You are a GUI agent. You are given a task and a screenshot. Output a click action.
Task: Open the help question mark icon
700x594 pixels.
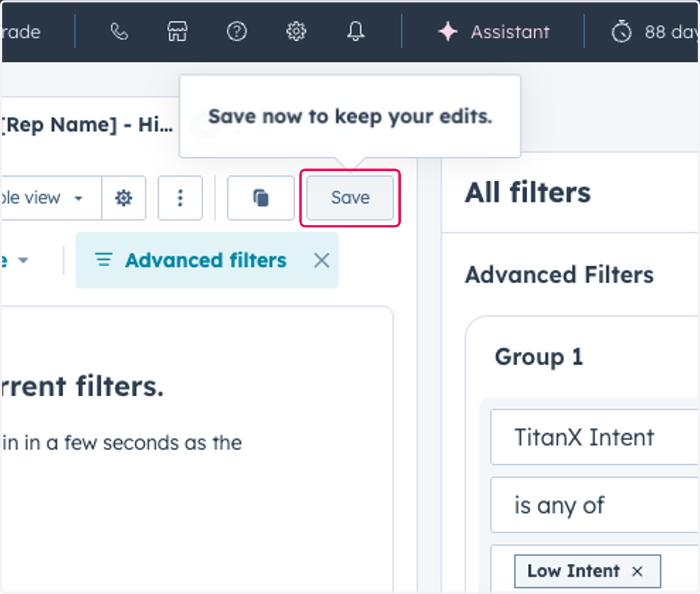click(236, 31)
